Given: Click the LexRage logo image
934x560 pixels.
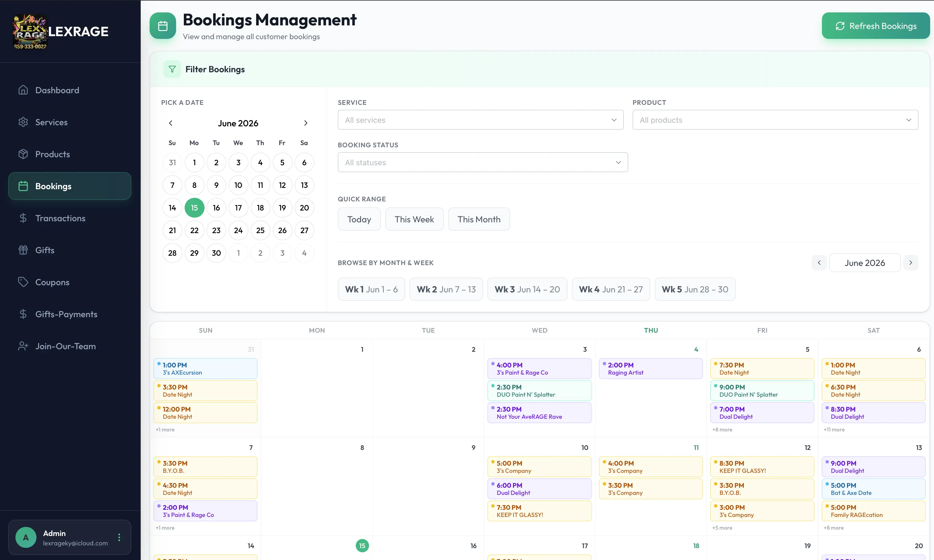Looking at the screenshot, I should coord(30,32).
